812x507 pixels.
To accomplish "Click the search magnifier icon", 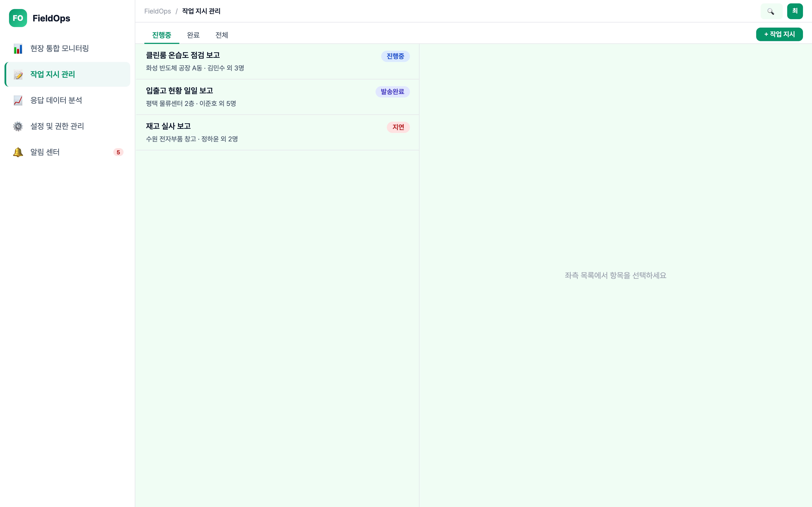I will pos(771,11).
